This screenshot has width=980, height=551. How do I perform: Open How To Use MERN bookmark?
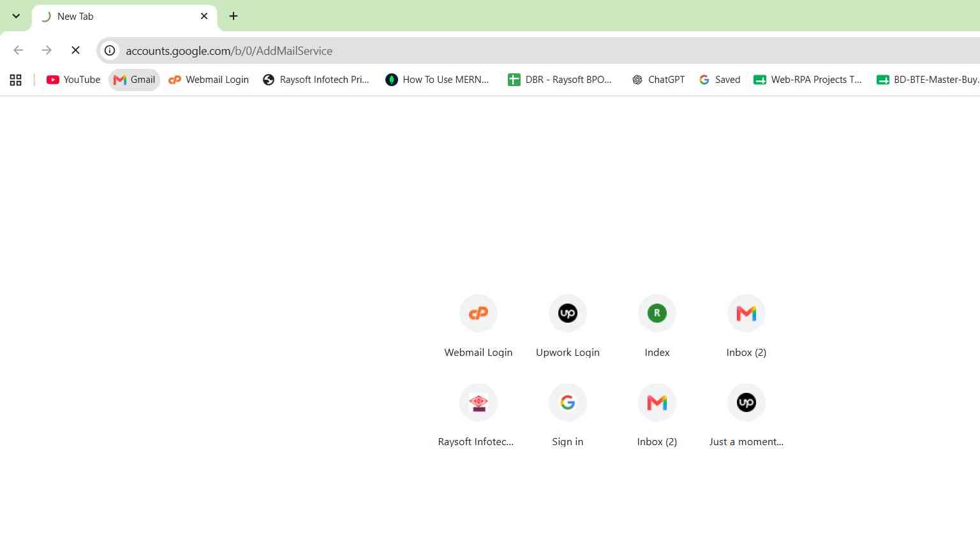coord(437,80)
